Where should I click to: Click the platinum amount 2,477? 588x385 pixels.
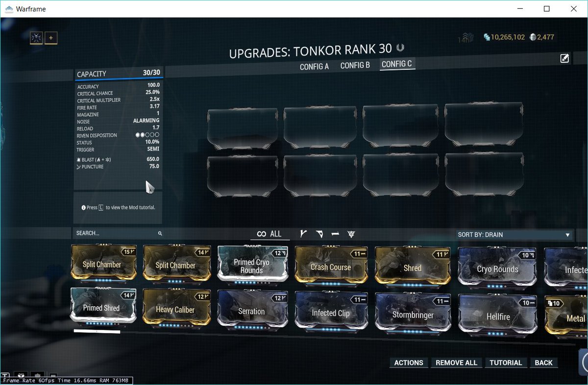(546, 37)
